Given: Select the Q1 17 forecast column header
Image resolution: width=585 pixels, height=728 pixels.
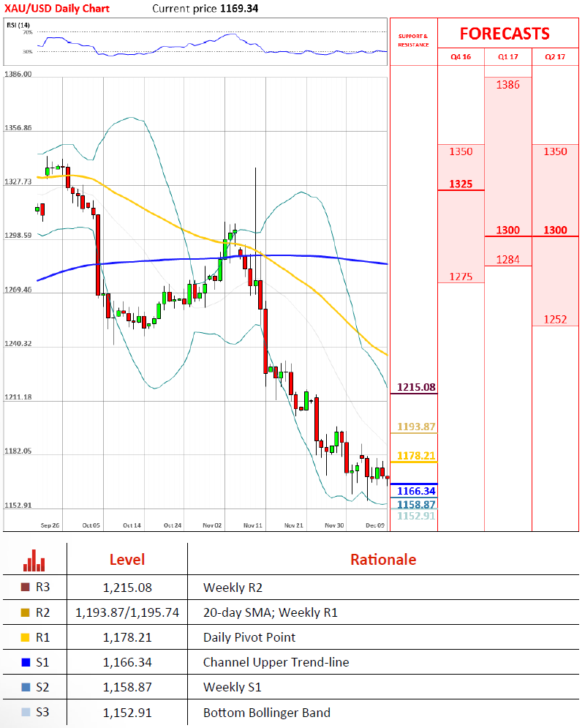Looking at the screenshot, I should point(508,56).
